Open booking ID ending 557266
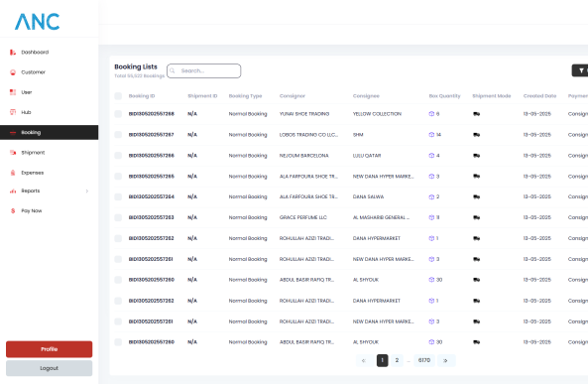The height and width of the screenshot is (384, 588). pos(152,156)
